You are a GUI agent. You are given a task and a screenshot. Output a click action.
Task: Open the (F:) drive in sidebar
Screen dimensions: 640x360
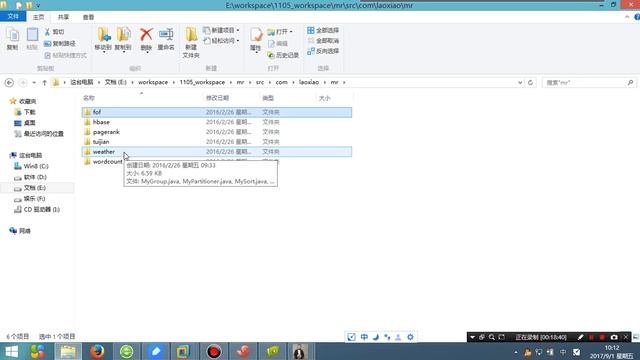tap(29, 199)
